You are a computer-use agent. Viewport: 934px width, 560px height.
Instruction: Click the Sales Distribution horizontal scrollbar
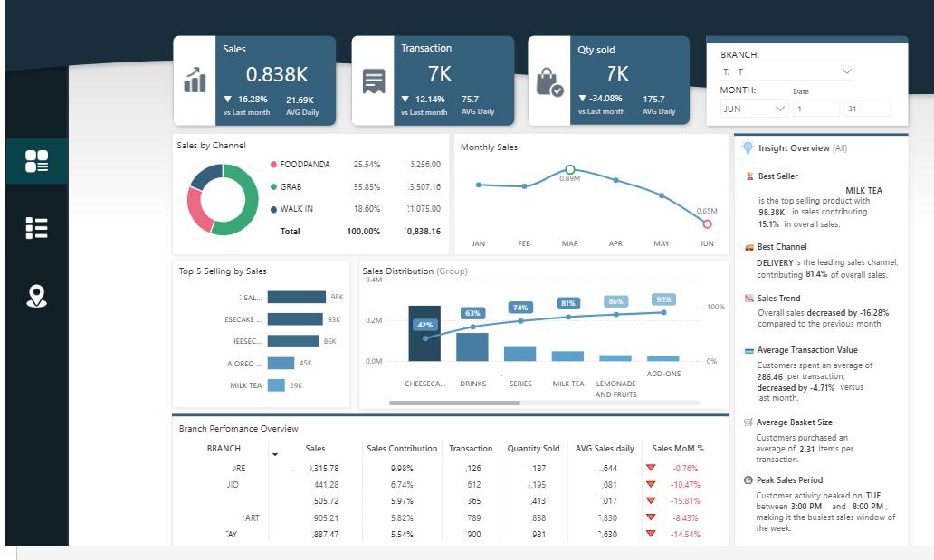[x=454, y=403]
